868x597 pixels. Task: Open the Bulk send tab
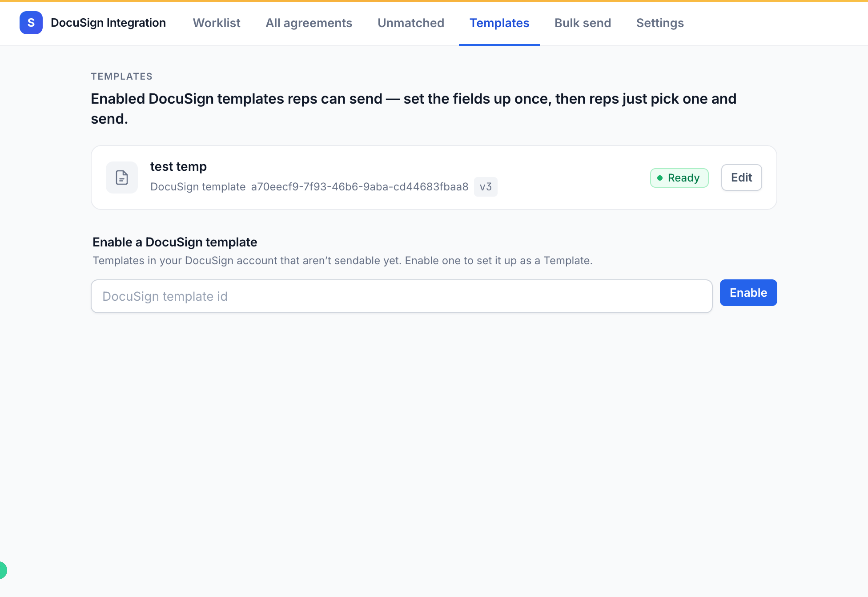pos(583,23)
